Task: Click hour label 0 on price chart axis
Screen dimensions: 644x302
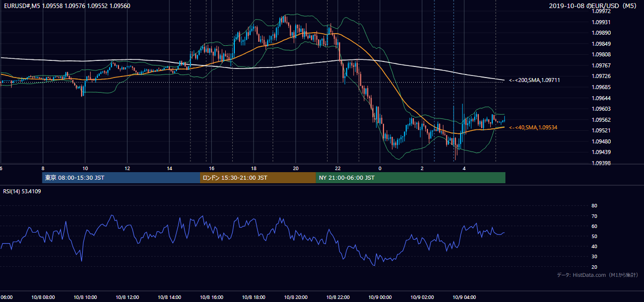Action: click(380, 168)
